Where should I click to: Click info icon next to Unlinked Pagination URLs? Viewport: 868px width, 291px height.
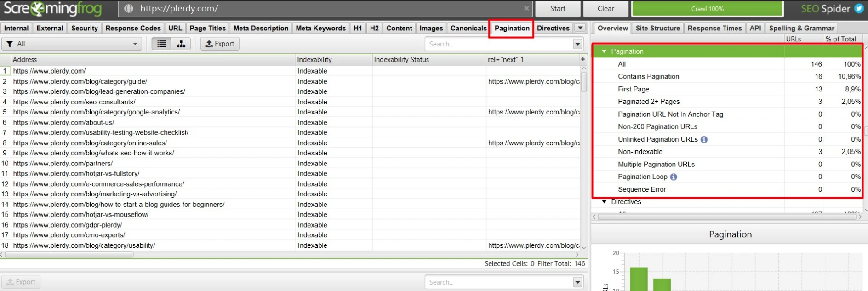tap(704, 139)
